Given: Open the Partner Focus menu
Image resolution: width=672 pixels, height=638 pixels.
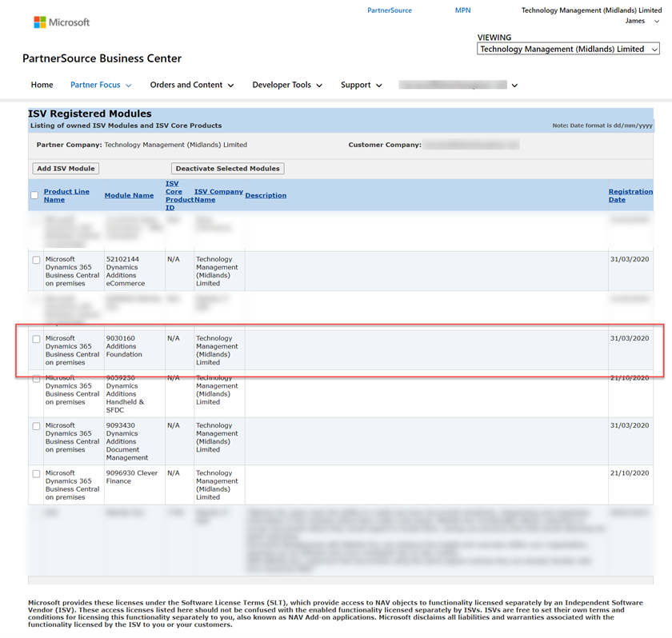Looking at the screenshot, I should tap(101, 85).
